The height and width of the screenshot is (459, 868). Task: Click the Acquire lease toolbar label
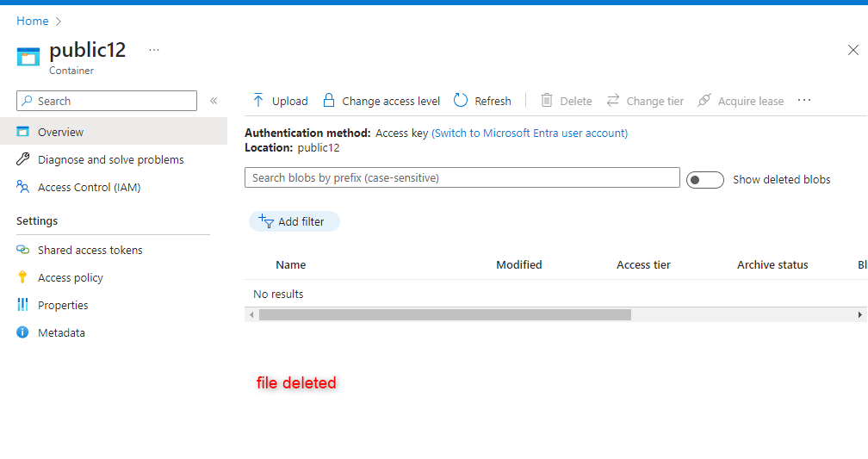(751, 102)
